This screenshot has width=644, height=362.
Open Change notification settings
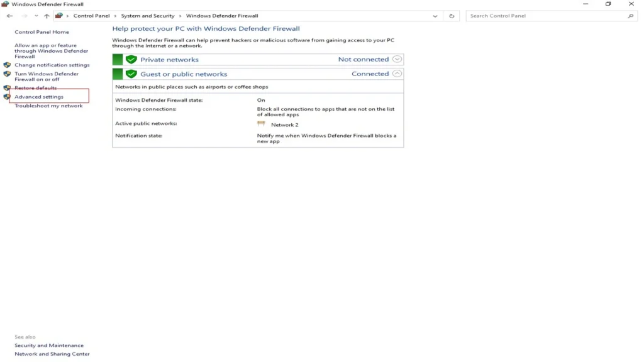[52, 65]
